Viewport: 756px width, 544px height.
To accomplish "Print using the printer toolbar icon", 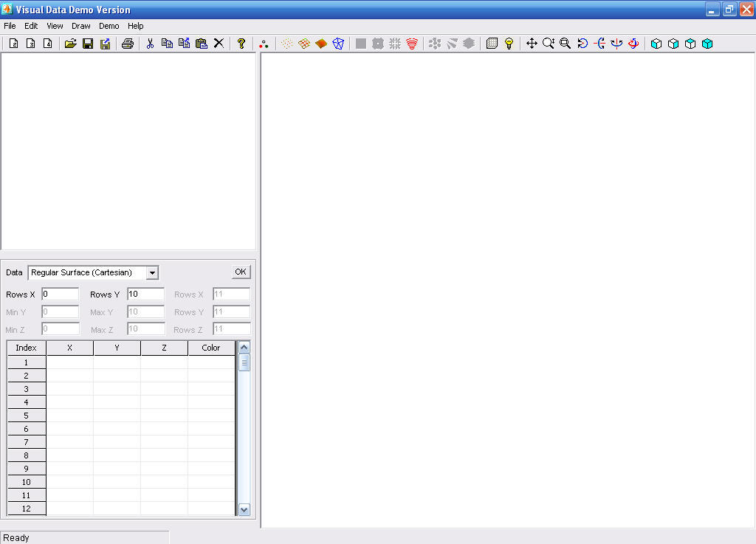I will click(x=127, y=44).
